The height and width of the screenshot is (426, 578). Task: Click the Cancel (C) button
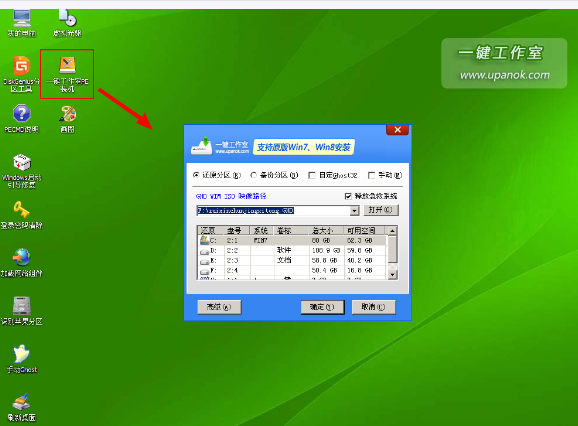[x=373, y=307]
